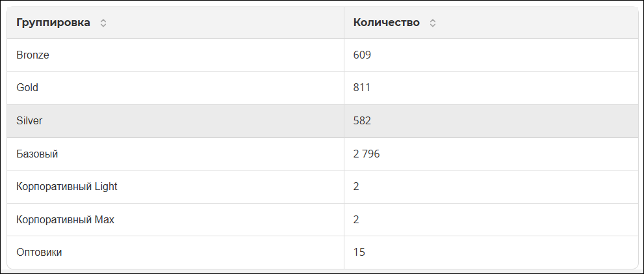The width and height of the screenshot is (644, 274).
Task: Click empty area of Silver quantity cell
Action: [505, 121]
